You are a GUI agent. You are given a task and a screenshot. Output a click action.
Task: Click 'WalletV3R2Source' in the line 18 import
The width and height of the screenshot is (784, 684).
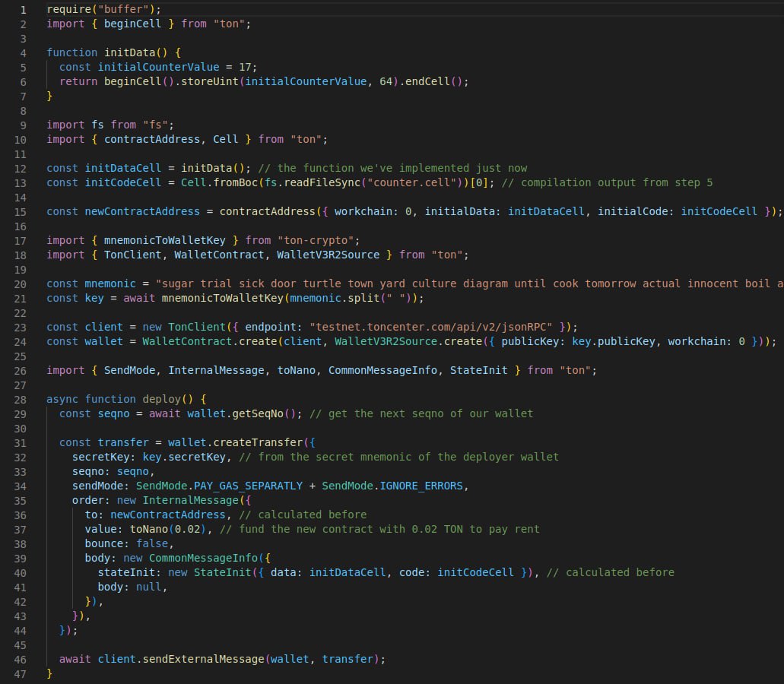(328, 255)
